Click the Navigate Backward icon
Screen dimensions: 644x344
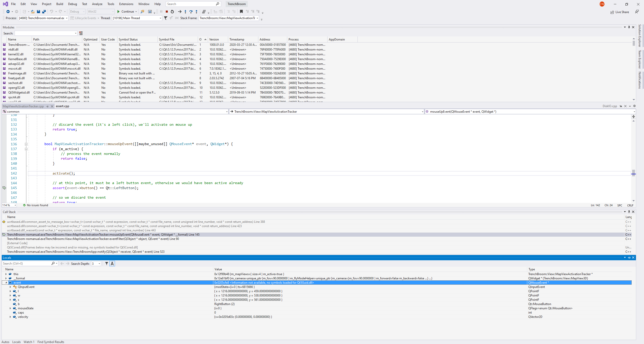pyautogui.click(x=8, y=12)
